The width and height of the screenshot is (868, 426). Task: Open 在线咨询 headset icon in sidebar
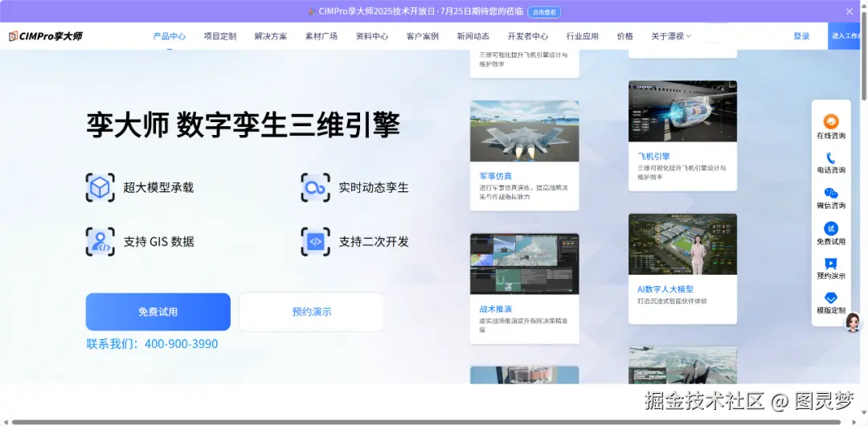[x=831, y=121]
